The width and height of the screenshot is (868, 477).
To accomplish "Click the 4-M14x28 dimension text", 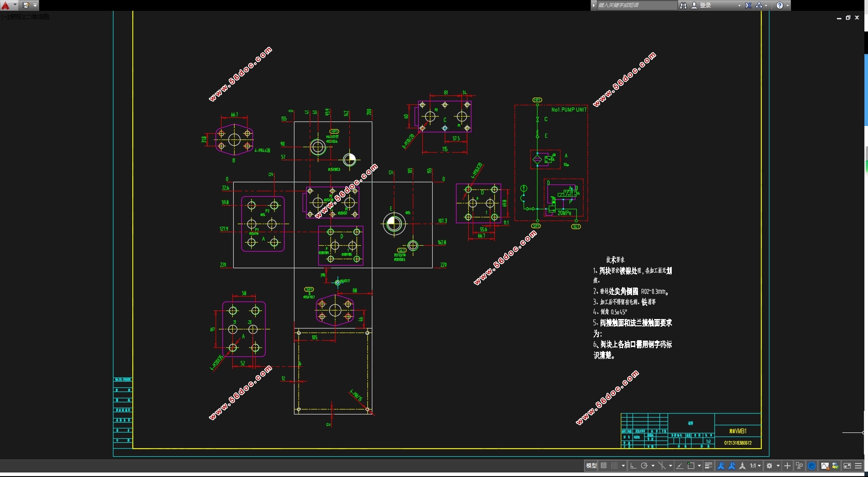I will 262,150.
